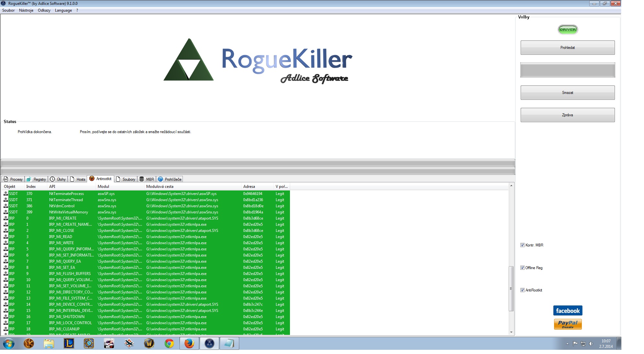
Task: Open the orange round game taskbar icon
Action: (x=29, y=343)
